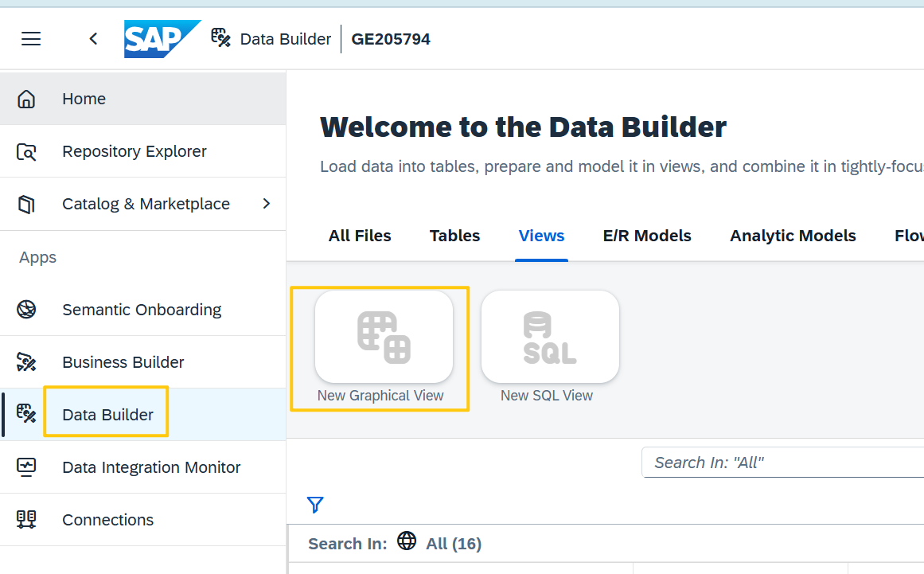Collapse the hamburger navigation menu
The image size is (924, 574).
point(31,39)
